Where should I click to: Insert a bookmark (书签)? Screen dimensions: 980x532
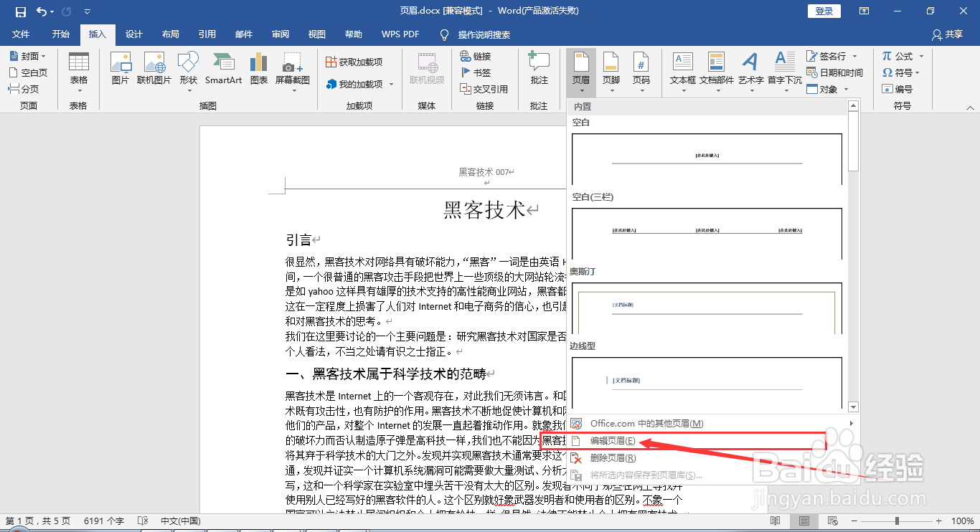476,72
